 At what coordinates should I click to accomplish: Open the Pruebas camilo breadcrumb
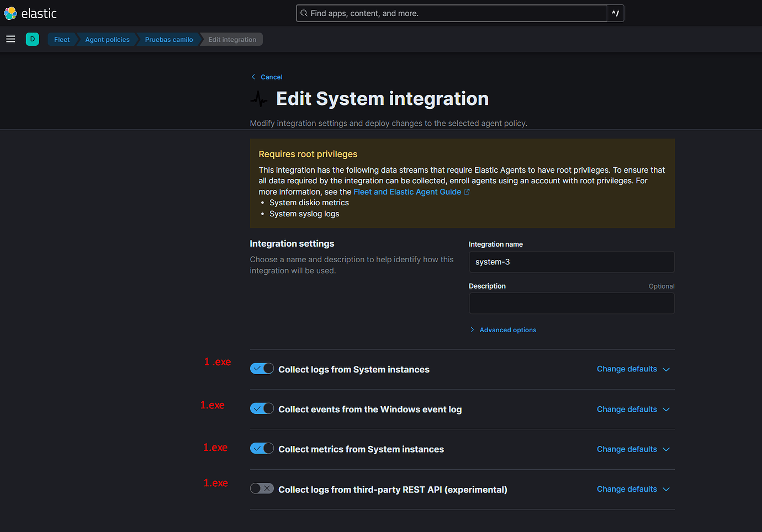pyautogui.click(x=168, y=39)
